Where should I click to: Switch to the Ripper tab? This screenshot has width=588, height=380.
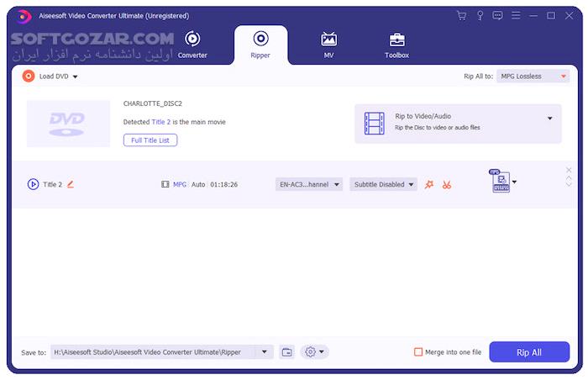(260, 45)
